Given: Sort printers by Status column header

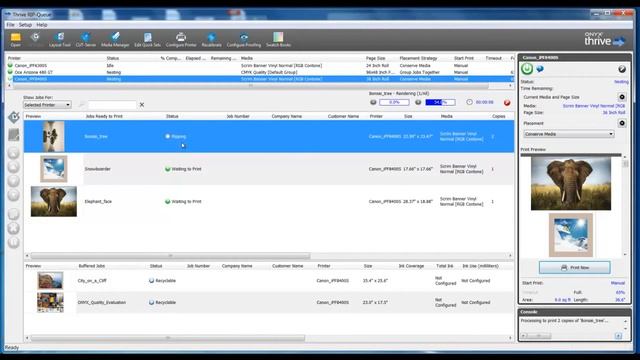Looking at the screenshot, I should (x=113, y=58).
